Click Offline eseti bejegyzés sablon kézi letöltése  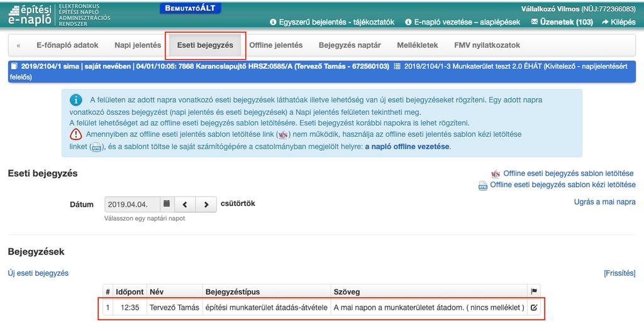pyautogui.click(x=563, y=185)
